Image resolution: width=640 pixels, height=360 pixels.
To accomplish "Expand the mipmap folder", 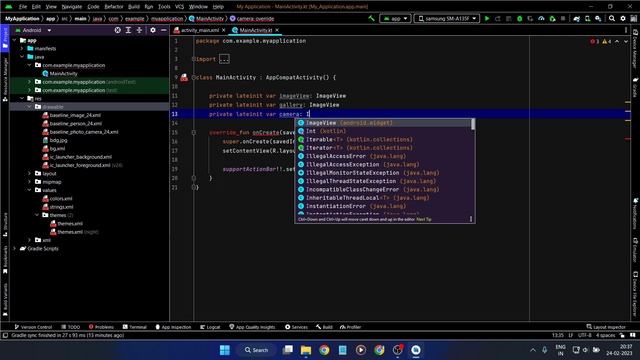I will [29, 182].
